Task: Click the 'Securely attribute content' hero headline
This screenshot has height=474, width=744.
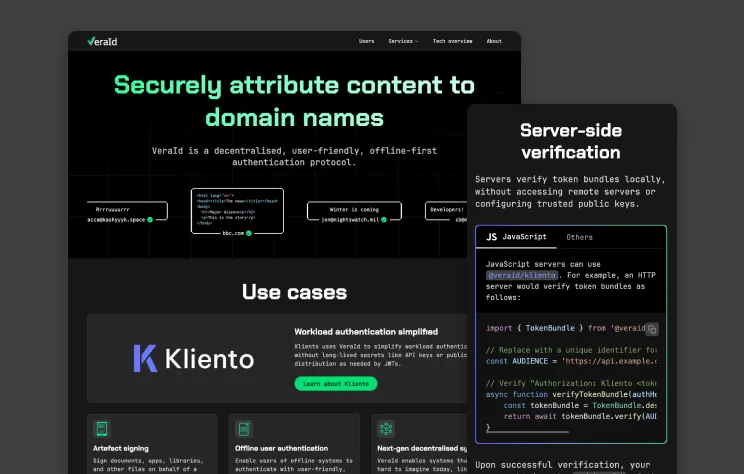Action: (294, 101)
